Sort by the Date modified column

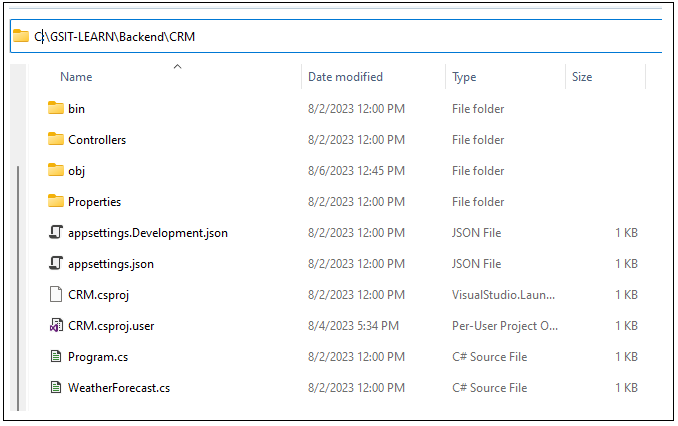point(345,77)
